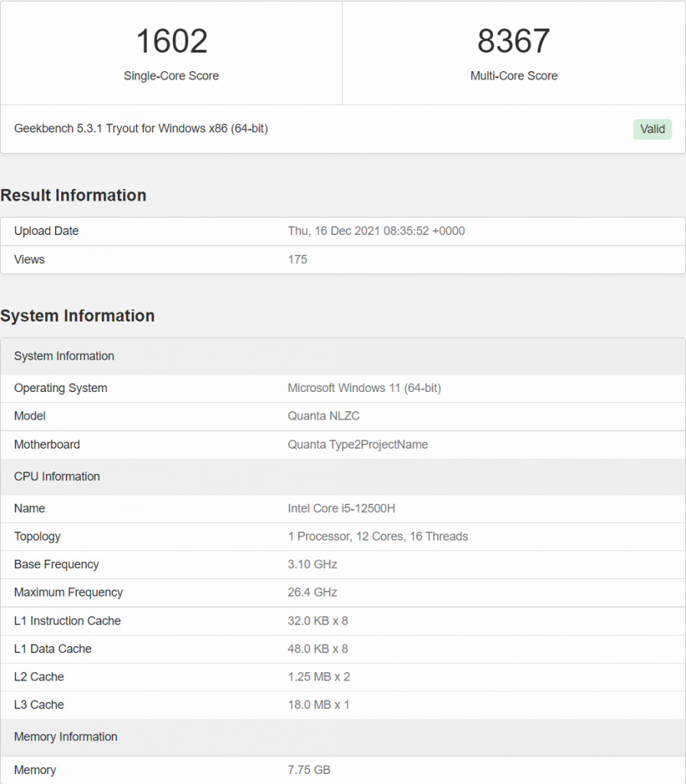Click the Views count 175
Viewport: 686px width, 784px height.
click(x=297, y=259)
